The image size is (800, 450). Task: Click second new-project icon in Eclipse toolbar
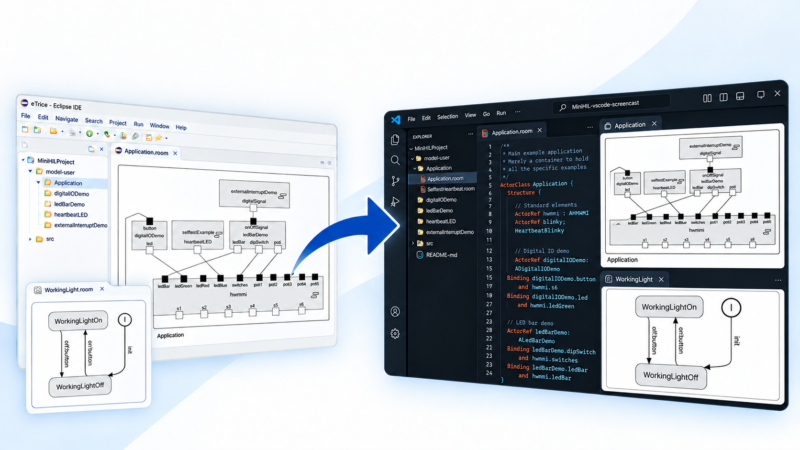37,130
